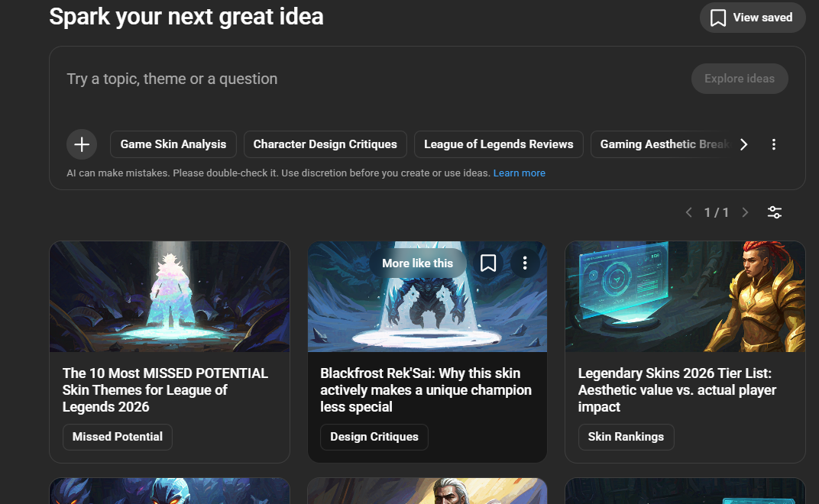Open the Legendary Skins 2026 Tier List thumbnail
This screenshot has width=819, height=504.
coord(685,296)
